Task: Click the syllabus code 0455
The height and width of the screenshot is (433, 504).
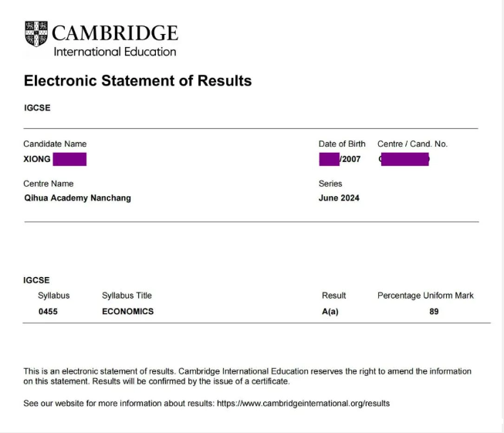Action: 49,312
